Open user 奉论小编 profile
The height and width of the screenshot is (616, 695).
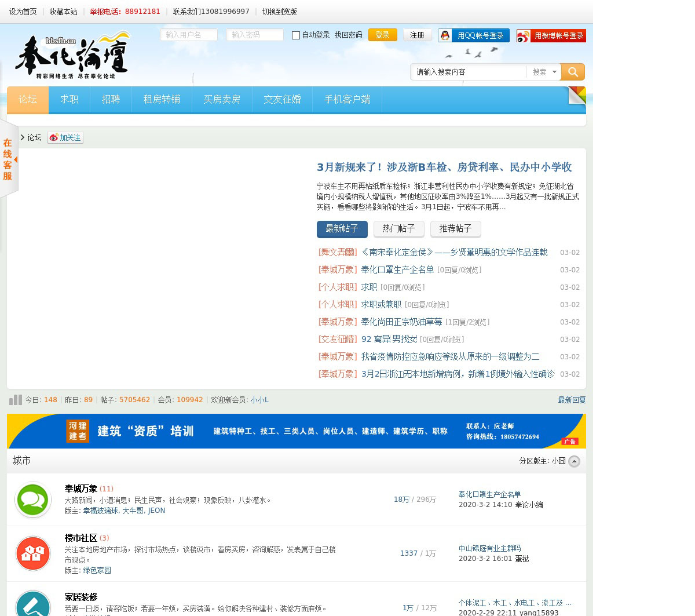(x=529, y=505)
